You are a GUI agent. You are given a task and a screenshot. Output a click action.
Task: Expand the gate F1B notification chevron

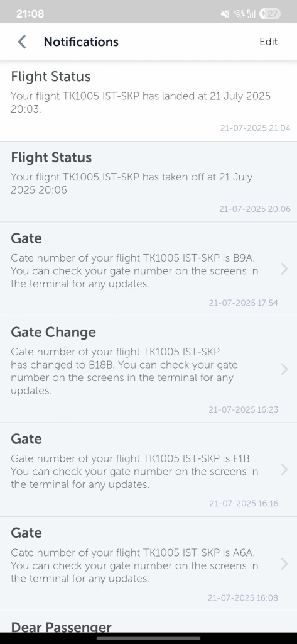click(284, 469)
